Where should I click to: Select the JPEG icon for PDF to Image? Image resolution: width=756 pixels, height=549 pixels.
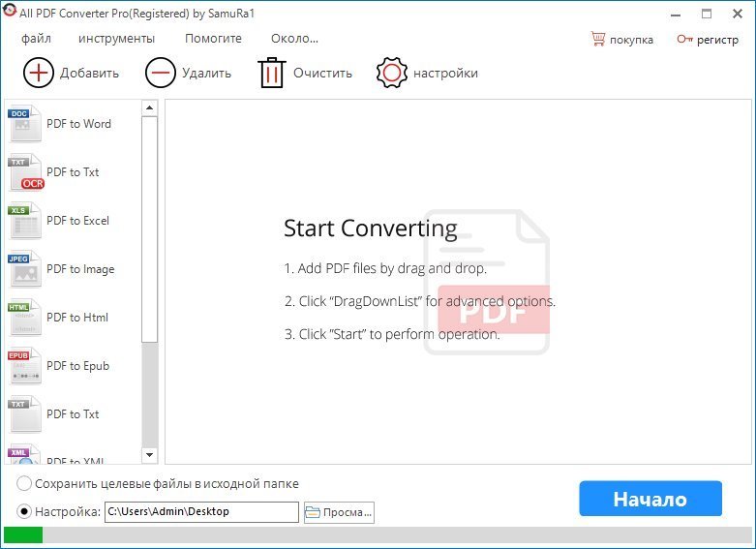pyautogui.click(x=24, y=269)
